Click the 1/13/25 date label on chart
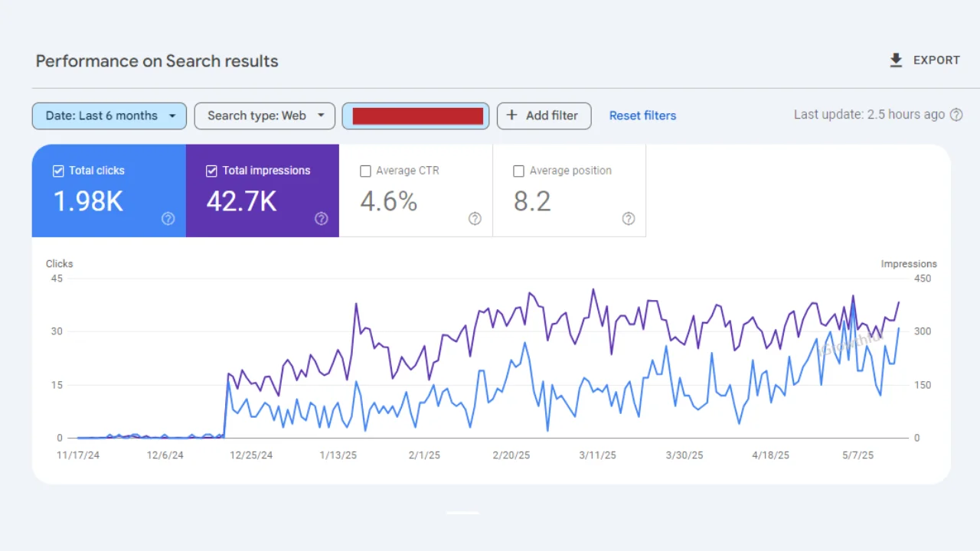This screenshot has width=980, height=551. click(338, 455)
